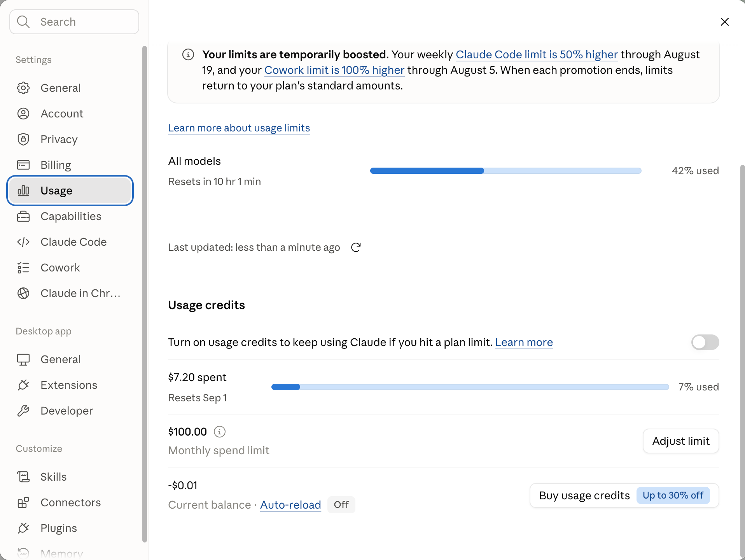Click the Account person icon
745x560 pixels.
click(23, 114)
